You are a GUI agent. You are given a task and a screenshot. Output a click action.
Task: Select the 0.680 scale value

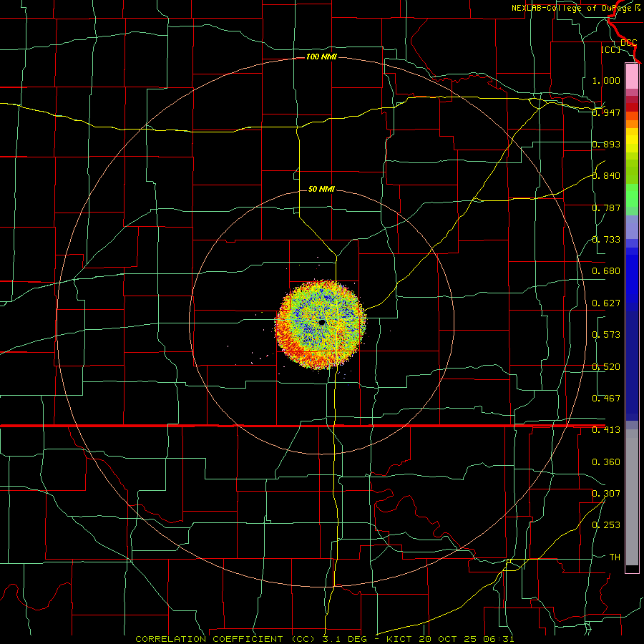606,271
